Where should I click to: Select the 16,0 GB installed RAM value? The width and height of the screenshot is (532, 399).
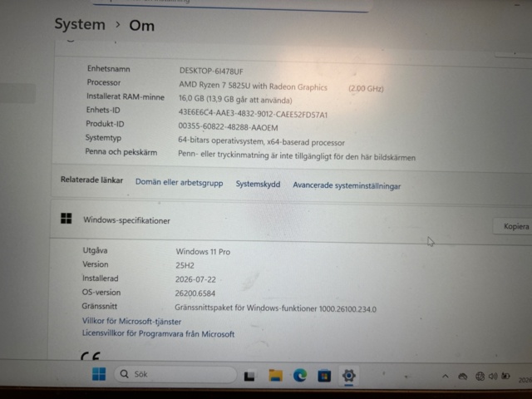coord(235,100)
